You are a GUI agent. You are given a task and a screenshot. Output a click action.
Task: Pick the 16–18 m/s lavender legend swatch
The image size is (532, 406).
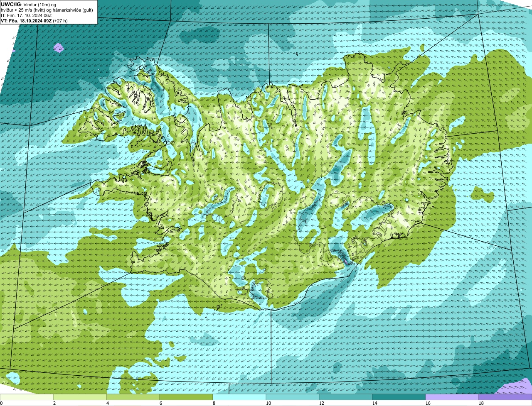(452, 397)
